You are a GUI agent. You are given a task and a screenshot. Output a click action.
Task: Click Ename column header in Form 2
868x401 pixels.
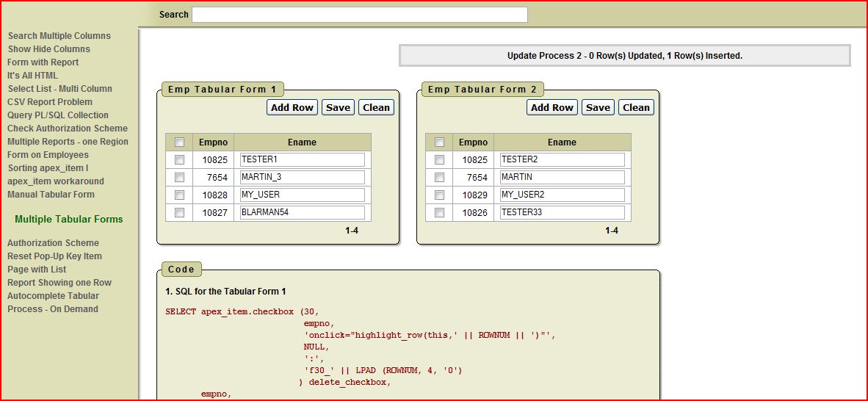pyautogui.click(x=562, y=142)
